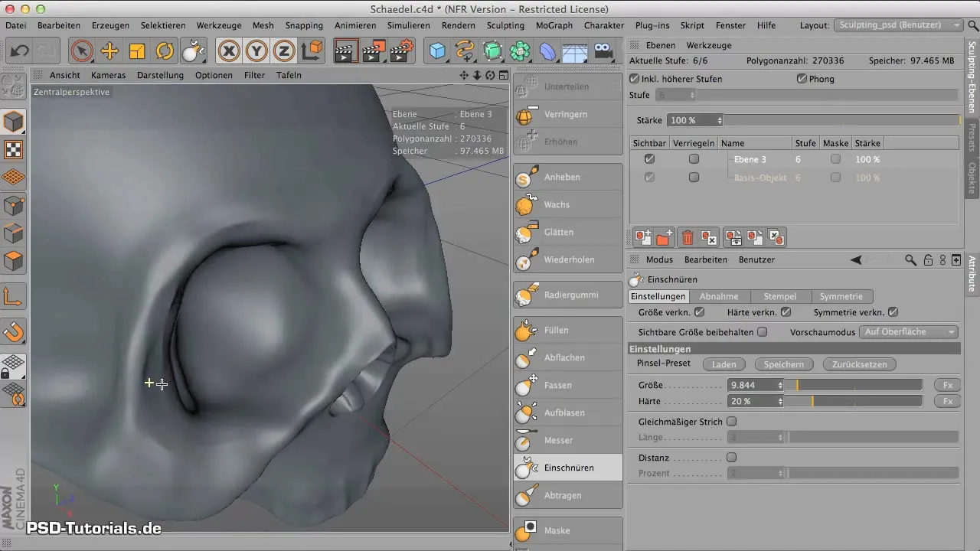This screenshot has height=551, width=980.
Task: Select the Rotate tool
Action: (x=165, y=51)
